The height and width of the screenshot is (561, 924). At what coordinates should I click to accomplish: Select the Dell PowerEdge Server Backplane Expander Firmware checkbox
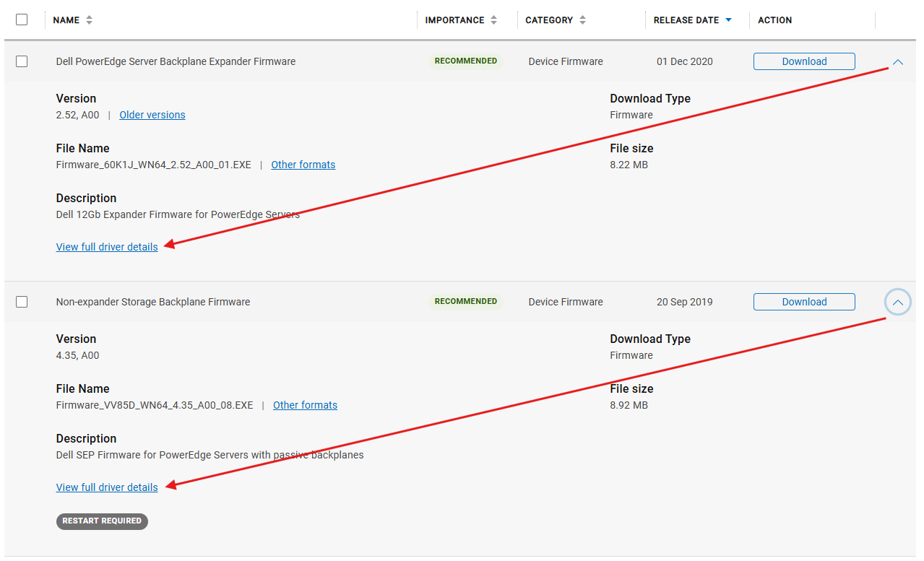(x=22, y=61)
